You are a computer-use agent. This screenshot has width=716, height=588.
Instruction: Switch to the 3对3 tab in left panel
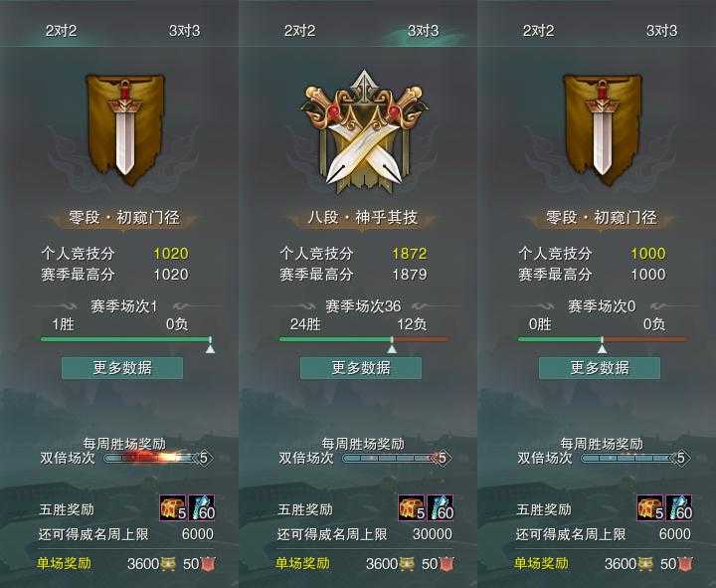185,31
